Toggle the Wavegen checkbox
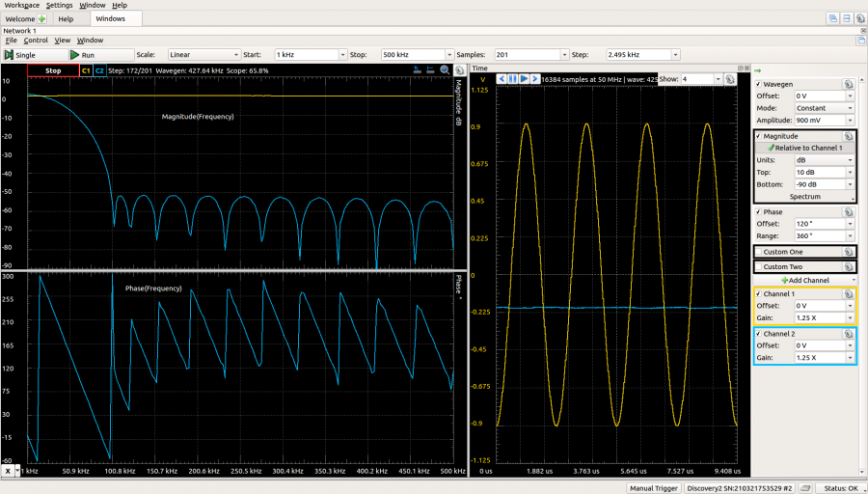The height and width of the screenshot is (494, 868). pyautogui.click(x=758, y=84)
